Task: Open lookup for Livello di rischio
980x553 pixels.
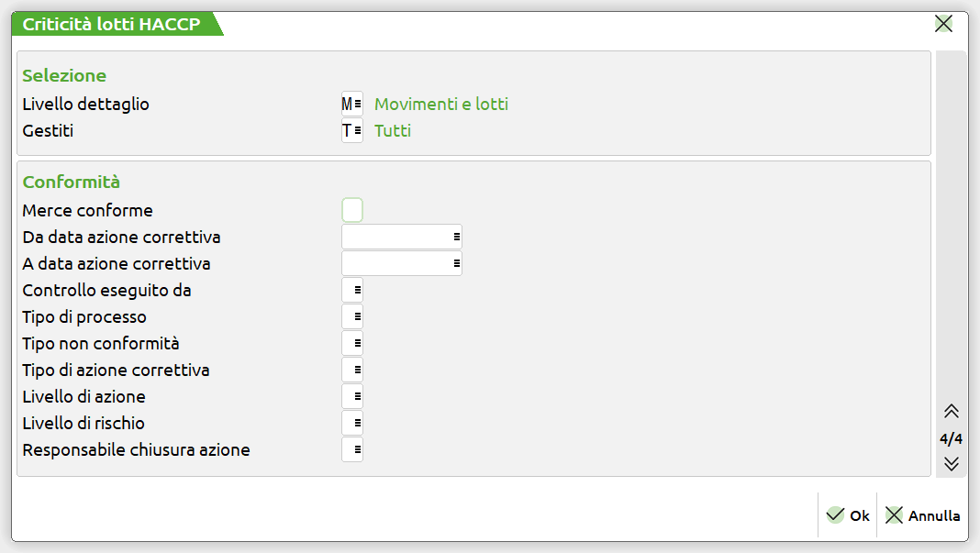Action: 357,424
